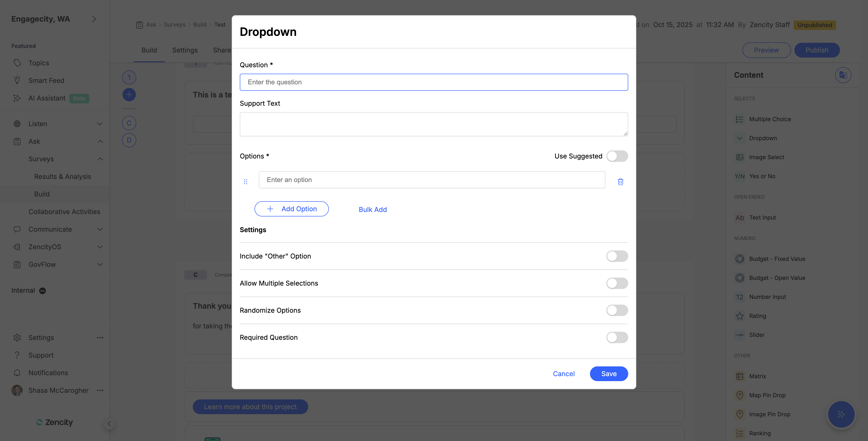Click the floating sparkle button bottom right
Image resolution: width=868 pixels, height=441 pixels.
tap(841, 414)
